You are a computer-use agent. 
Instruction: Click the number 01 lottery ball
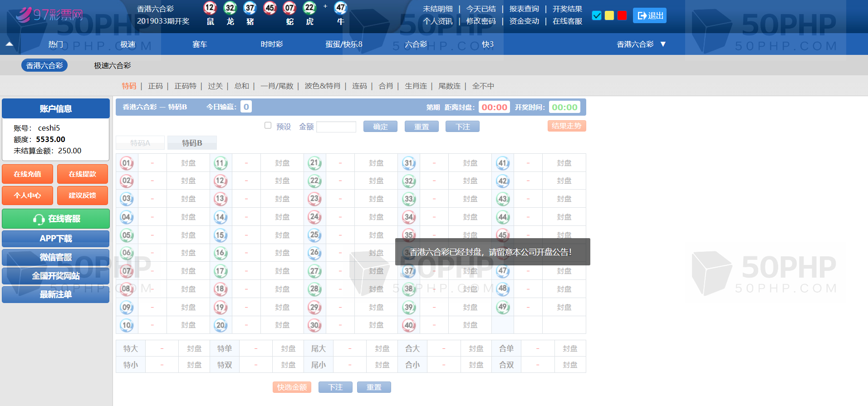127,163
